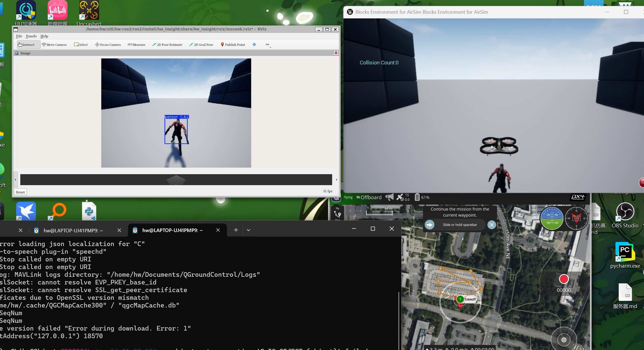Click the PX4 autopilot logo
Viewport: 644px width, 350px height.
point(578,197)
